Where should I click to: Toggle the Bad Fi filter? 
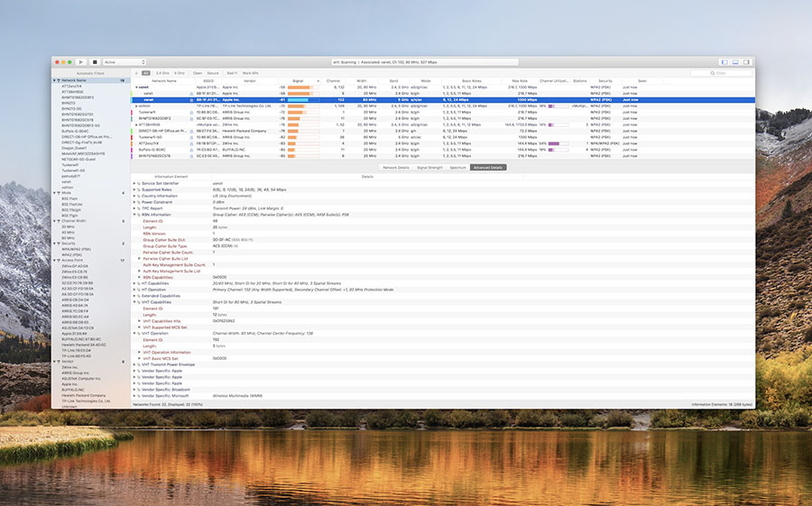click(232, 73)
